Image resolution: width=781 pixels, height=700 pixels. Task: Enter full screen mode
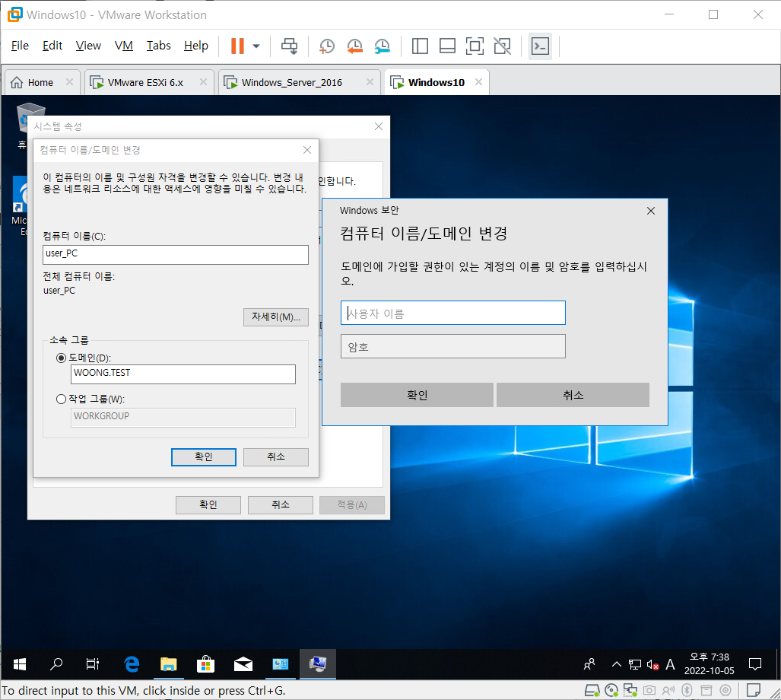pos(475,46)
